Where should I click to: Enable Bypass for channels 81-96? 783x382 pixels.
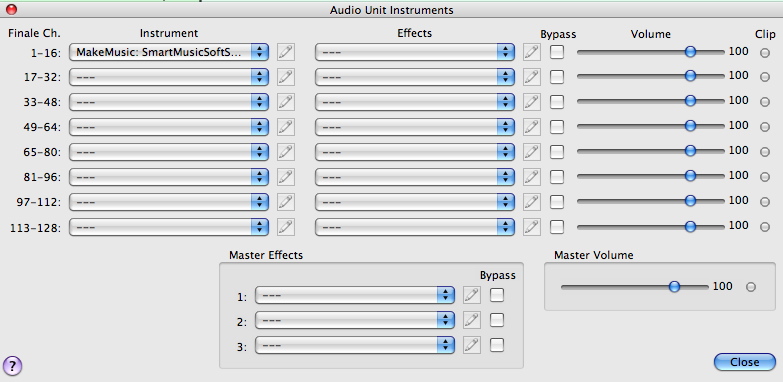click(x=557, y=176)
